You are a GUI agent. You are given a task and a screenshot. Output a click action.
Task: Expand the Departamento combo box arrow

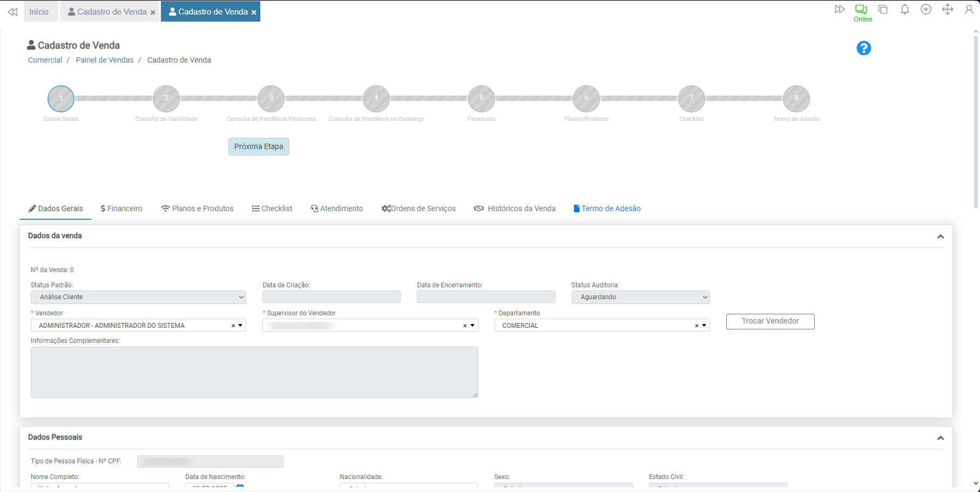pyautogui.click(x=704, y=326)
